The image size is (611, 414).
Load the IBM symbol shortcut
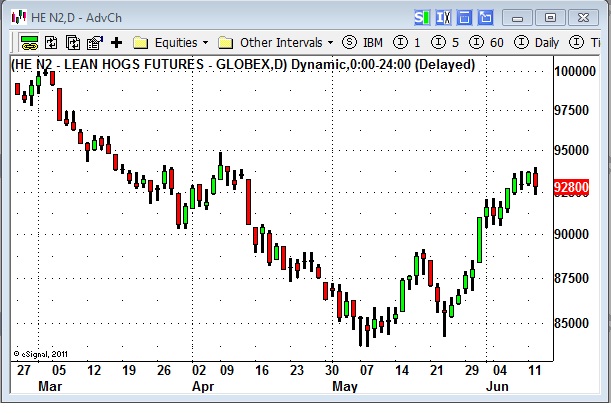click(x=373, y=42)
